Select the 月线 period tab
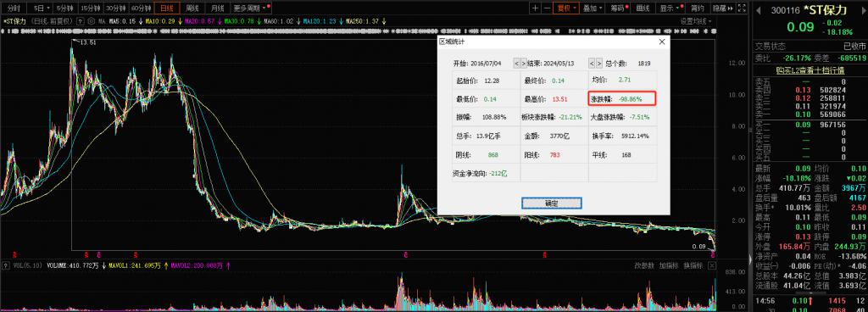The image size is (868, 312). 216,8
